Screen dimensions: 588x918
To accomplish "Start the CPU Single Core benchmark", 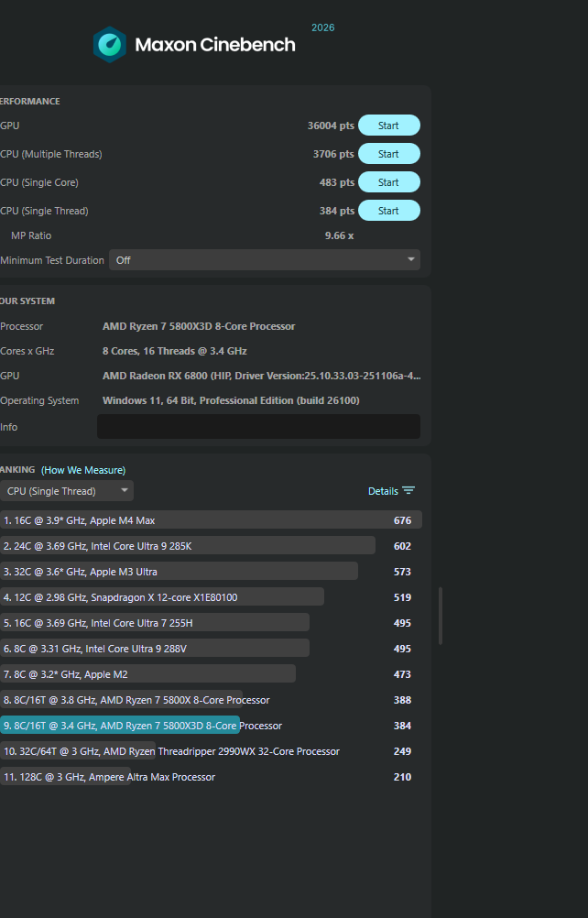I will (x=388, y=182).
